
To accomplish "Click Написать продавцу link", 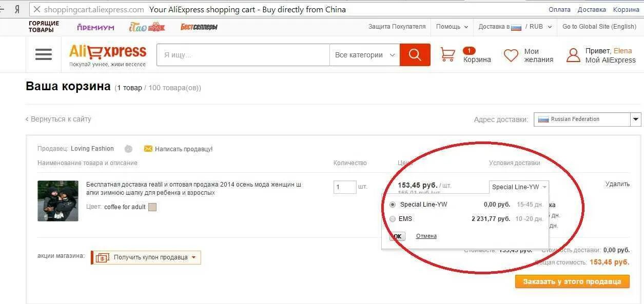I will click(x=184, y=149).
